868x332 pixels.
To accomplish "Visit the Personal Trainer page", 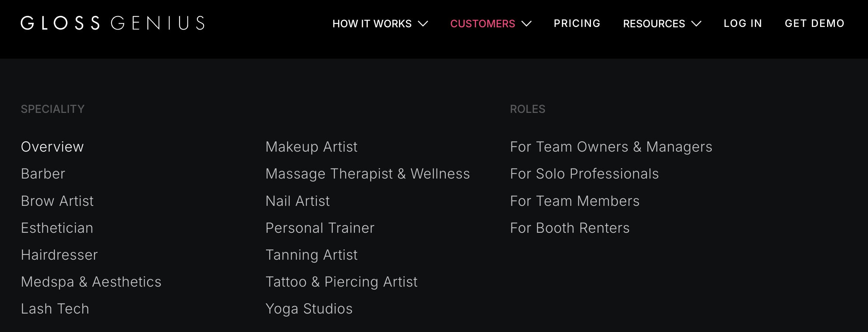I will pyautogui.click(x=320, y=228).
